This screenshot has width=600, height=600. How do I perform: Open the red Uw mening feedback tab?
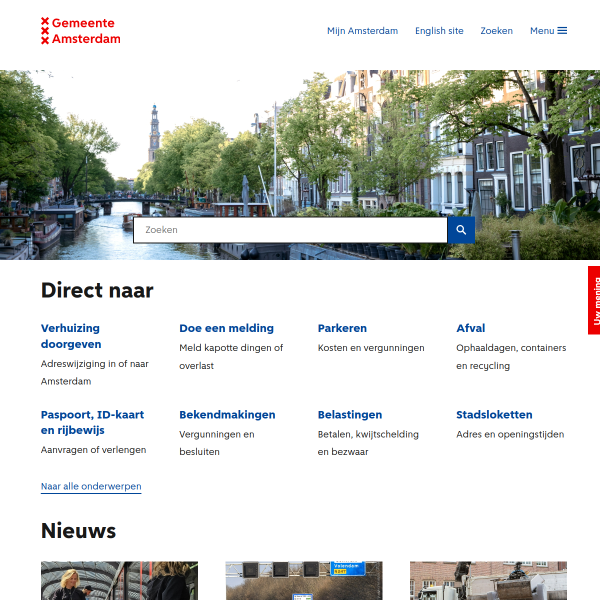coord(594,300)
